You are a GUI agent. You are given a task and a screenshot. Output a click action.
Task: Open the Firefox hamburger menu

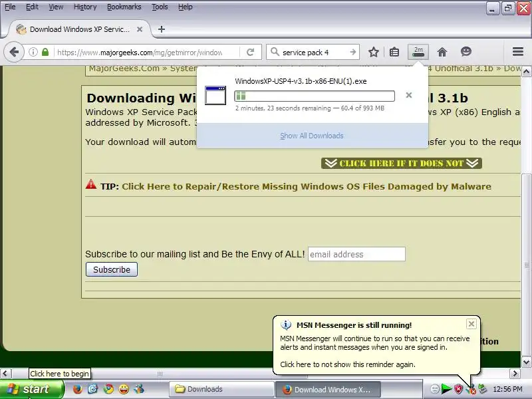pyautogui.click(x=518, y=52)
